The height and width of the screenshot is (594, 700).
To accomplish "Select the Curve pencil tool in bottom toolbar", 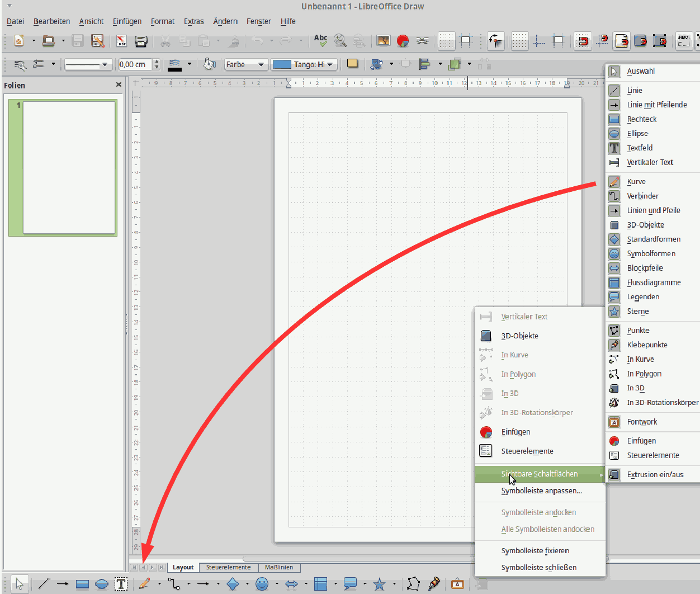I will click(x=144, y=584).
